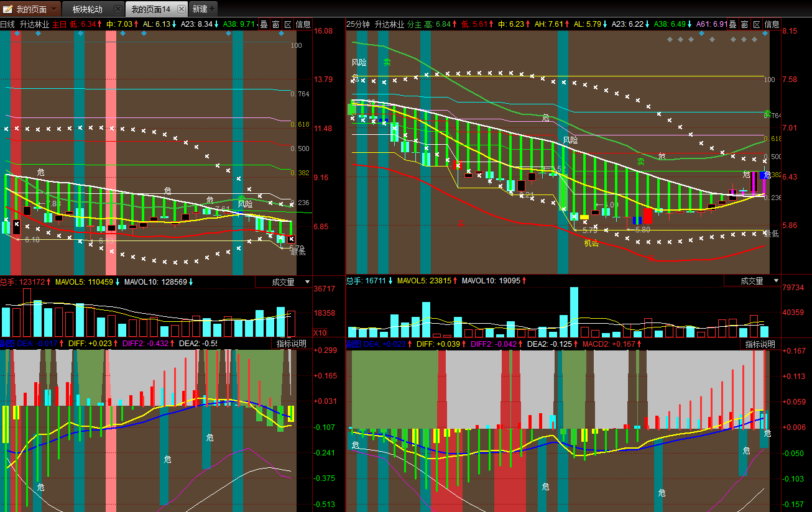Close the 板块轮动 tab
The image size is (812, 512).
tap(117, 9)
